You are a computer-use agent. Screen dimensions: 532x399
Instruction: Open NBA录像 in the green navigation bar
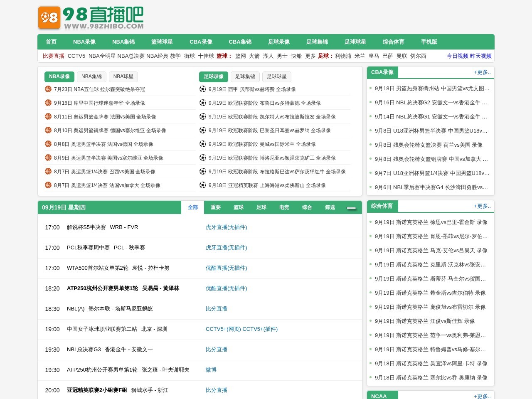pos(84,42)
